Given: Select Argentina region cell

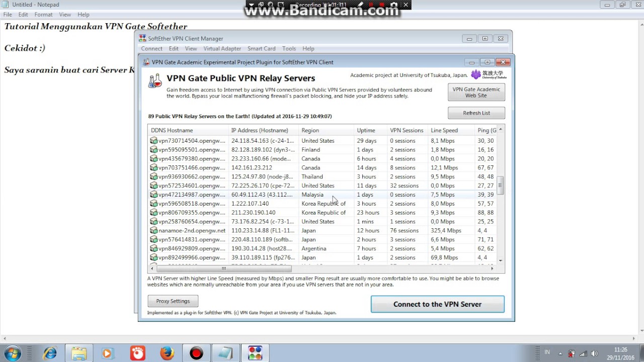Looking at the screenshot, I should pos(314,248).
